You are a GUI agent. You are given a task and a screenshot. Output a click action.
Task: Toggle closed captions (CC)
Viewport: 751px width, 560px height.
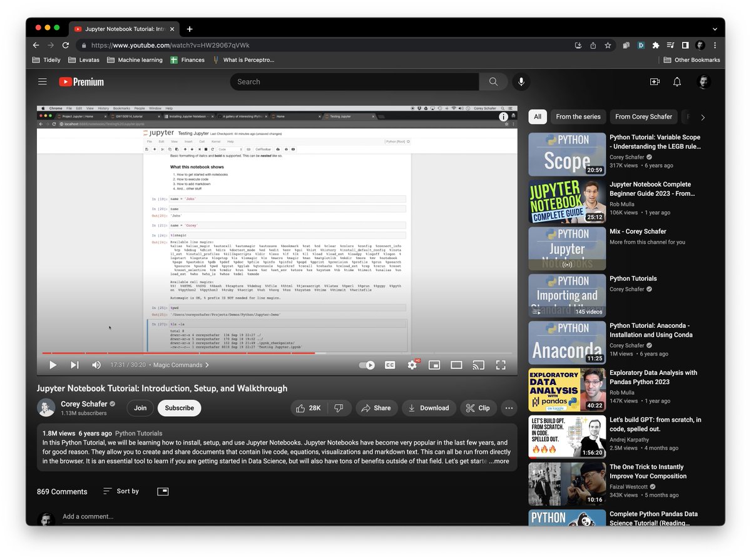pyautogui.click(x=390, y=365)
